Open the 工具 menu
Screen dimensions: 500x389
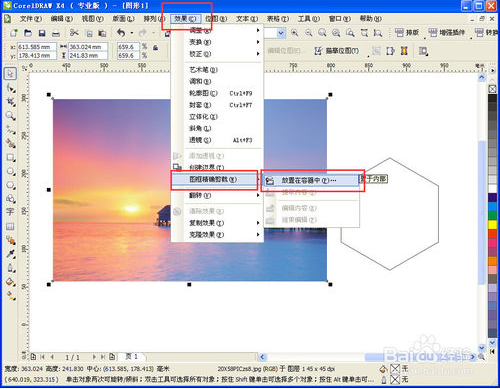(309, 19)
